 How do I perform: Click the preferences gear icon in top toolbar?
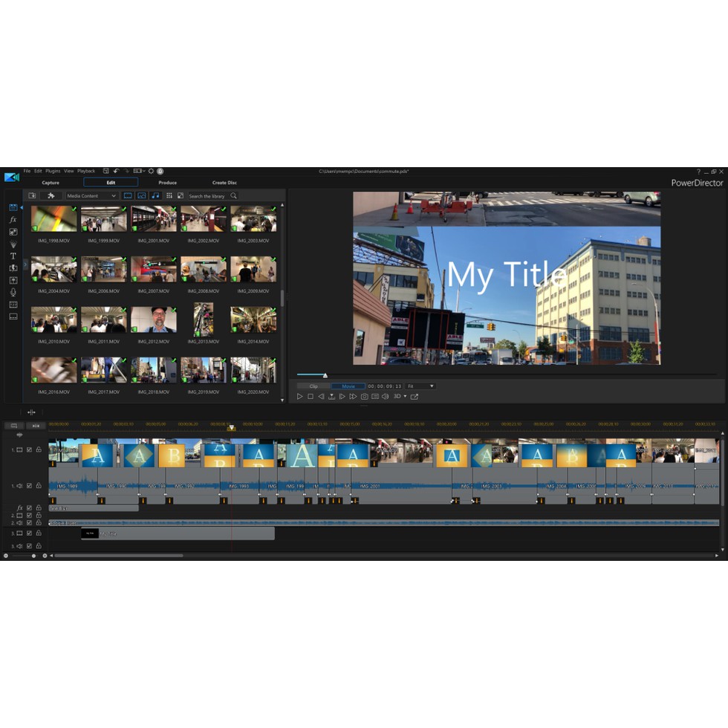(x=151, y=172)
